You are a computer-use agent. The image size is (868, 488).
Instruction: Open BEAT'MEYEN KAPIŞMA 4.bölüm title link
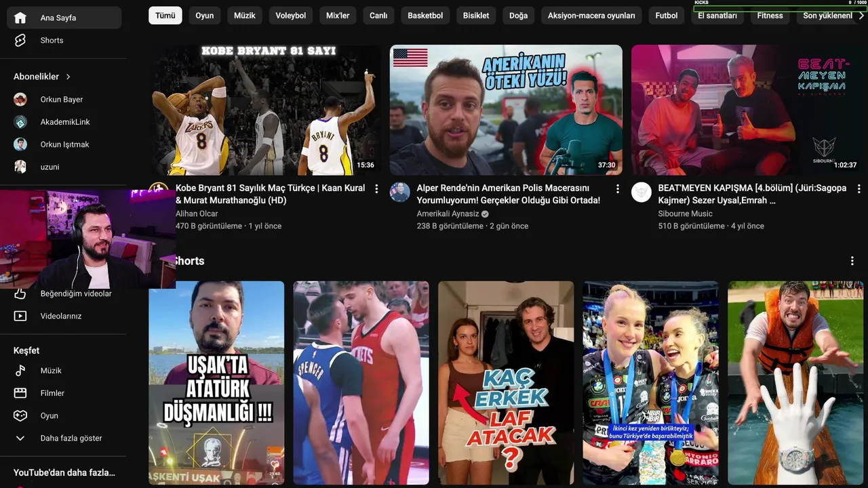coord(752,195)
